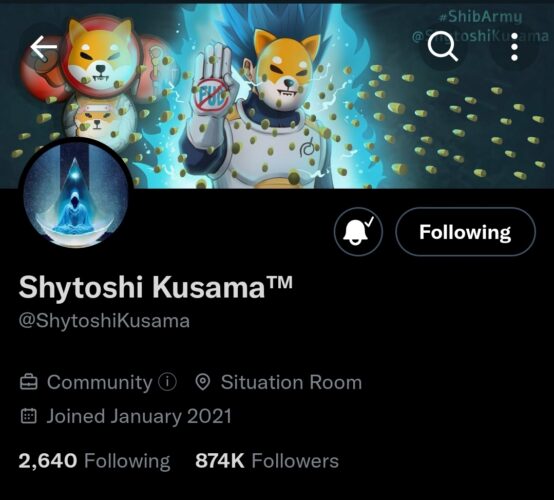Open the 2,640 Following list
The image size is (554, 500).
click(94, 461)
